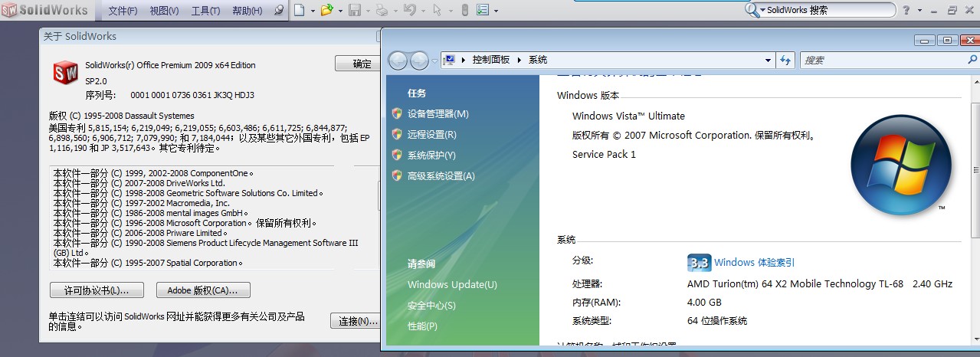Open the address bar history dropdown
Image resolution: width=980 pixels, height=357 pixels.
(x=768, y=60)
